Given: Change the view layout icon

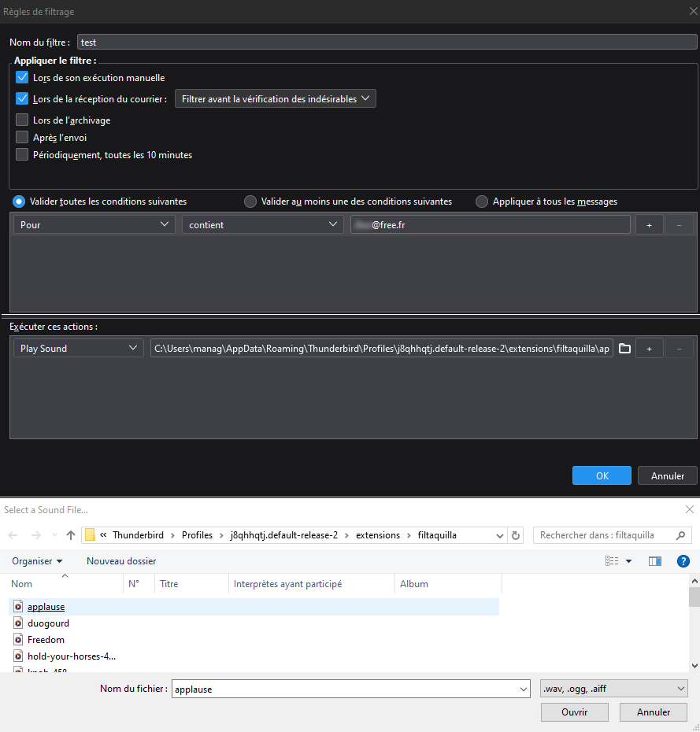Looking at the screenshot, I should click(612, 560).
